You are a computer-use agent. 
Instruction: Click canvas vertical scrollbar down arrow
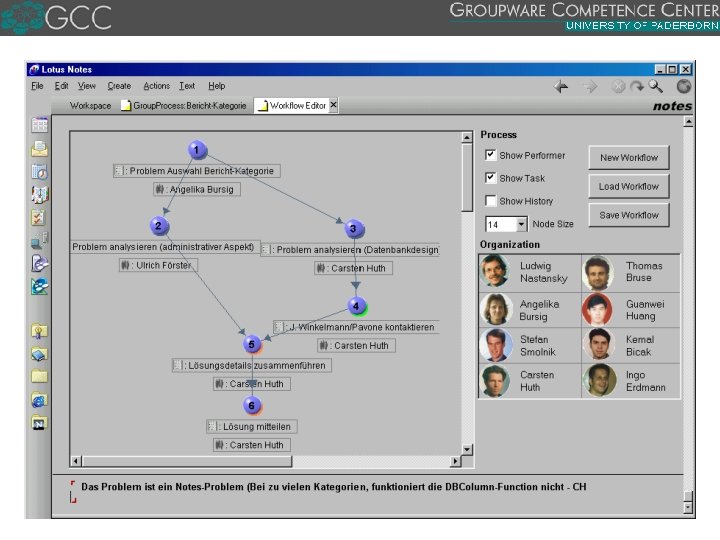(467, 449)
